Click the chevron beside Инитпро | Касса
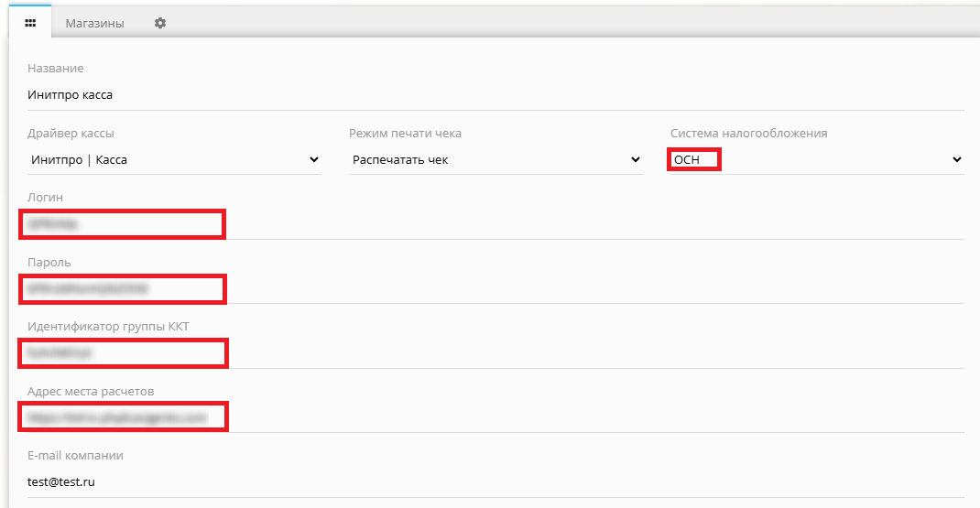The height and width of the screenshot is (508, 980). point(314,160)
